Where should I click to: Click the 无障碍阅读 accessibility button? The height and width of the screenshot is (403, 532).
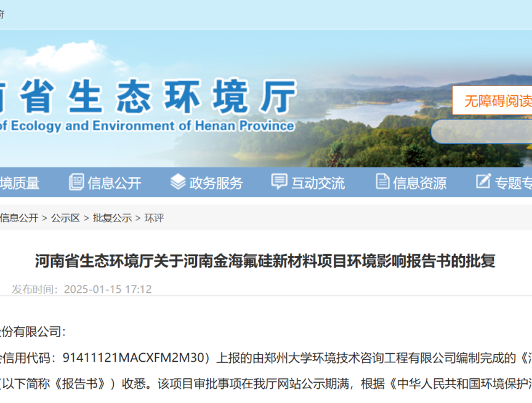pyautogui.click(x=494, y=101)
